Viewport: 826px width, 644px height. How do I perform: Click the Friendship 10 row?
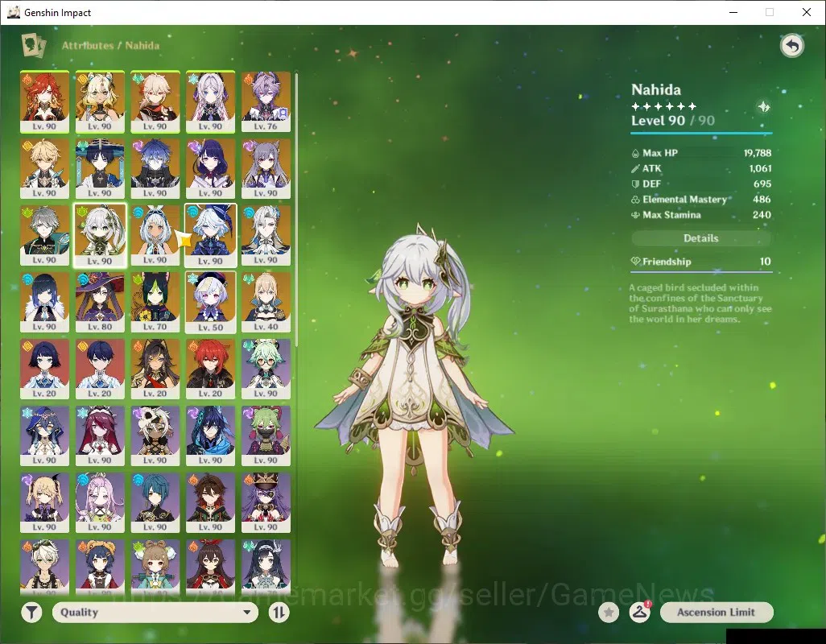click(700, 262)
